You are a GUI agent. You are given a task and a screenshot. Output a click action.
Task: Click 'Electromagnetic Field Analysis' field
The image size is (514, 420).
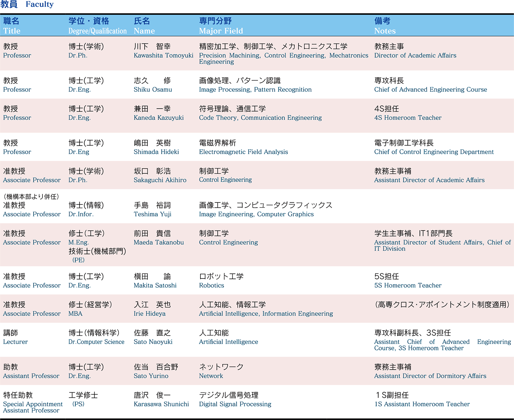244,152
